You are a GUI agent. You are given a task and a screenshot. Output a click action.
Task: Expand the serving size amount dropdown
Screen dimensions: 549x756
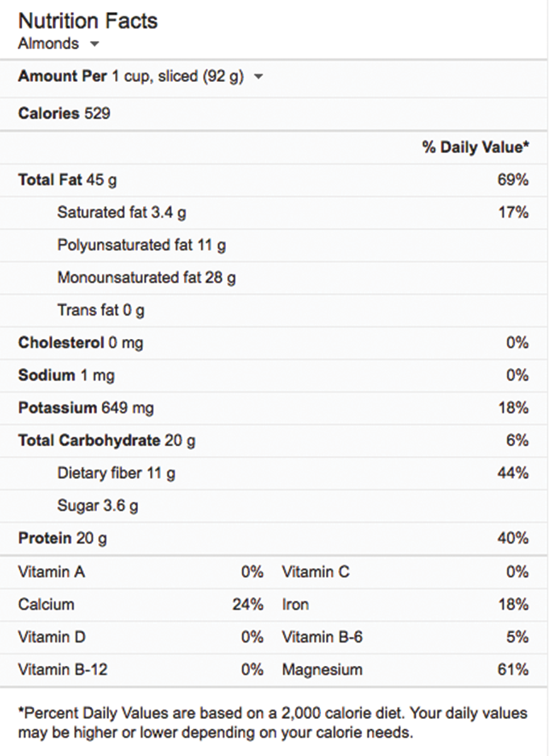258,77
